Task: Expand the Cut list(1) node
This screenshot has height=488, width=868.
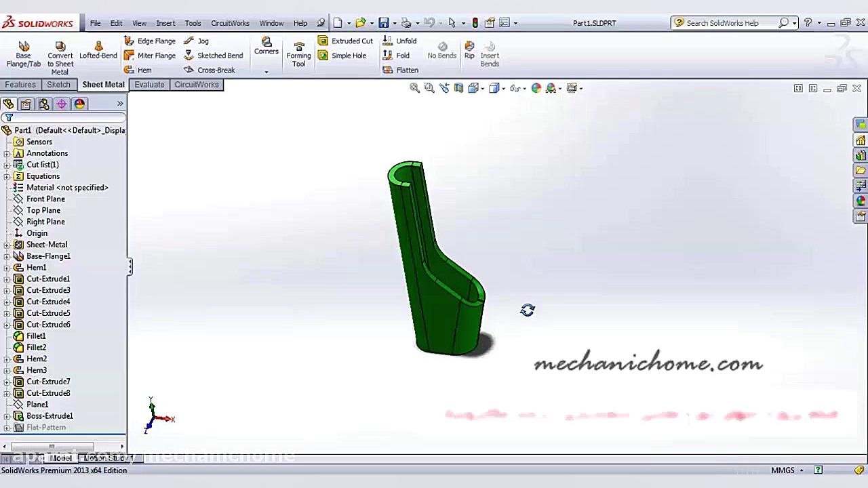Action: point(7,165)
